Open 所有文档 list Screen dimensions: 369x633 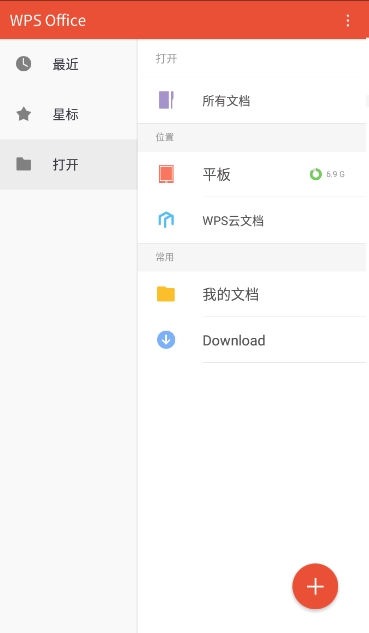pos(252,101)
